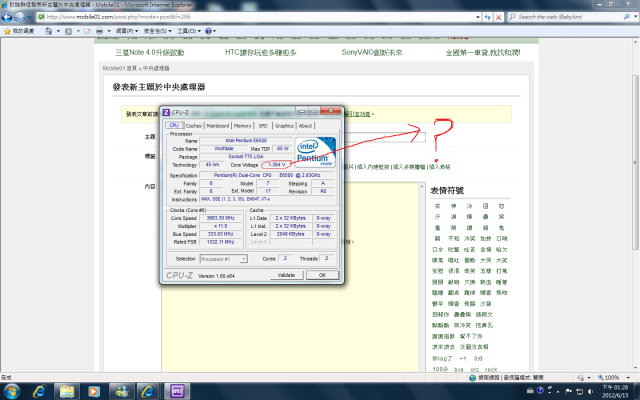The image size is (640, 400).
Task: Click the 插入表格 insert table link
Action: click(x=440, y=167)
